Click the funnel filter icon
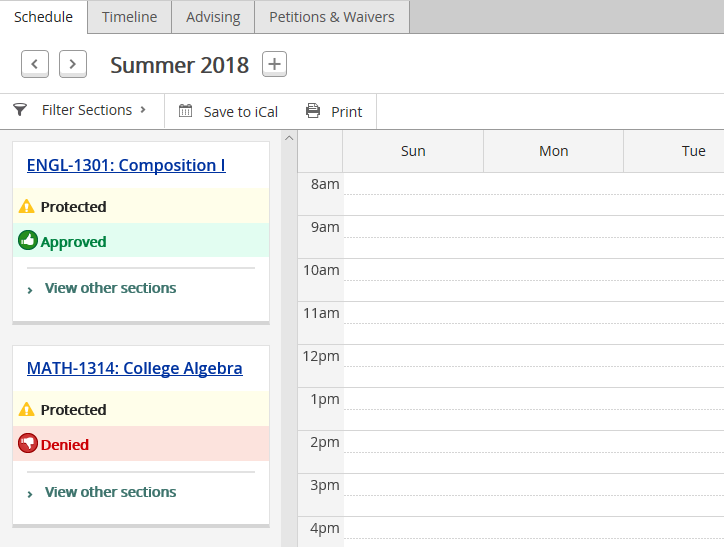This screenshot has width=724, height=547. pyautogui.click(x=20, y=110)
